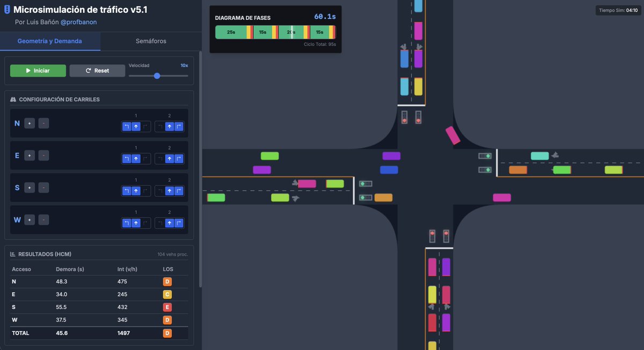Click the Ciclo Total: 95s label
Viewport: 644px width, 350px height.
point(320,44)
